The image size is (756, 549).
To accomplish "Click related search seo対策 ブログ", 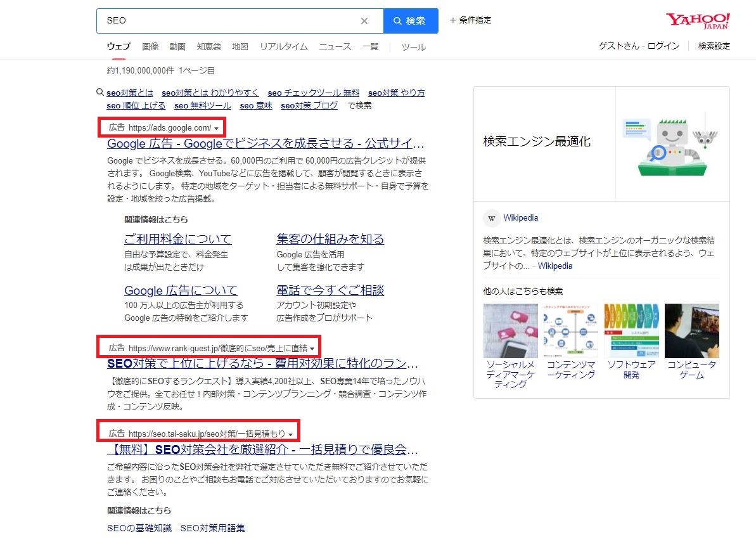I will [x=309, y=106].
